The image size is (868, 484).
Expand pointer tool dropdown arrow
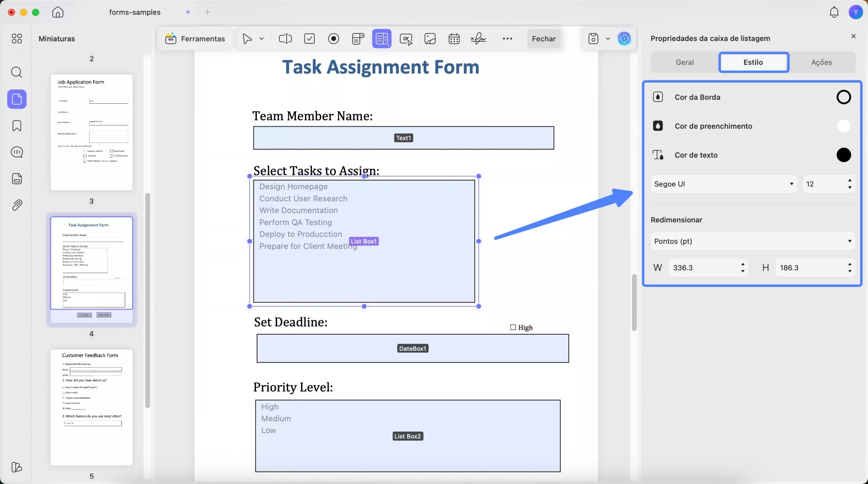pos(261,39)
